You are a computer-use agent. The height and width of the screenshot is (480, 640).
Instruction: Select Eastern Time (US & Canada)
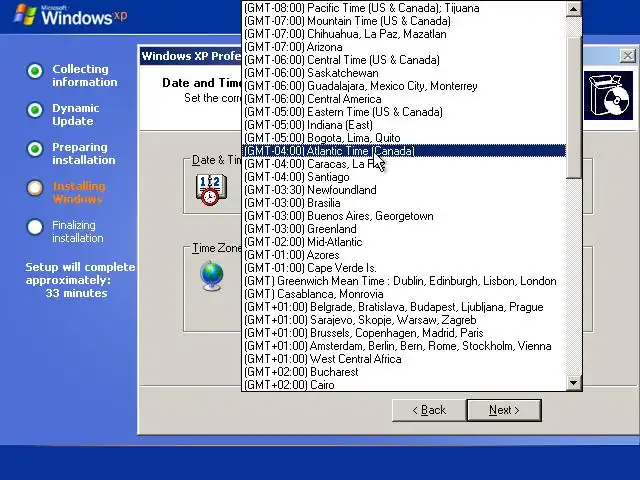(x=404, y=112)
